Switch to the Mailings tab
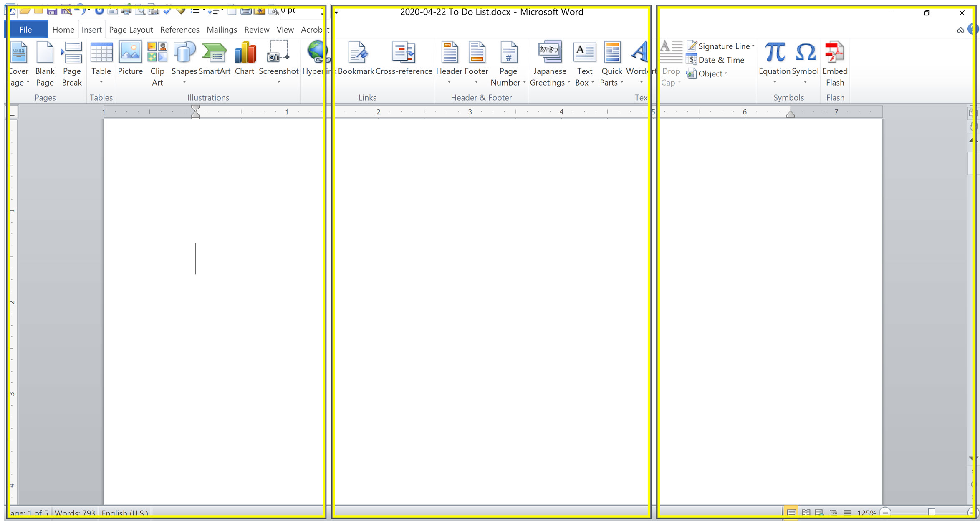The width and height of the screenshot is (980, 521). tap(222, 30)
